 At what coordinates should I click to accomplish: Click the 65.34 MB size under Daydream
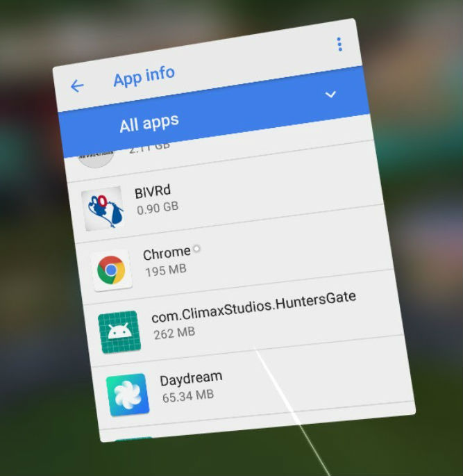click(187, 395)
